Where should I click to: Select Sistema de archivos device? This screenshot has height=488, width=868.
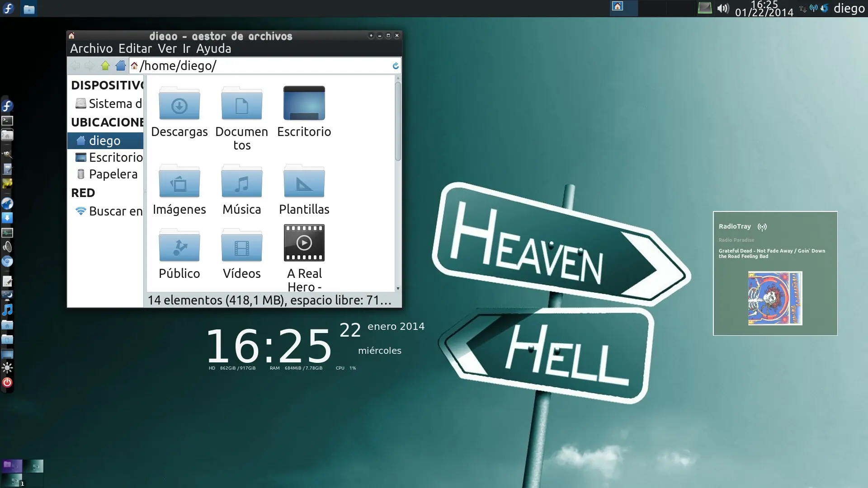pos(115,103)
